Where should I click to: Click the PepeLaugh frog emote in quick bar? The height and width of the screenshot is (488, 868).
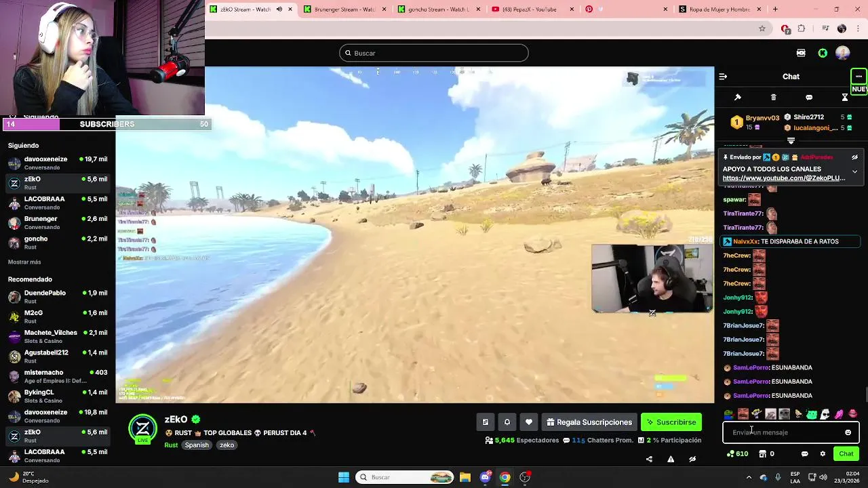728,414
